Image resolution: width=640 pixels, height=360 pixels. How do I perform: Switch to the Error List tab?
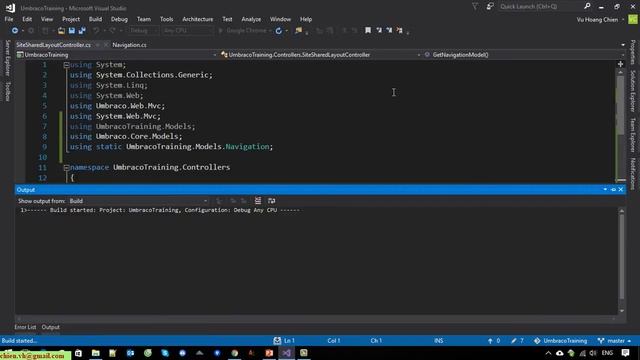pos(25,327)
